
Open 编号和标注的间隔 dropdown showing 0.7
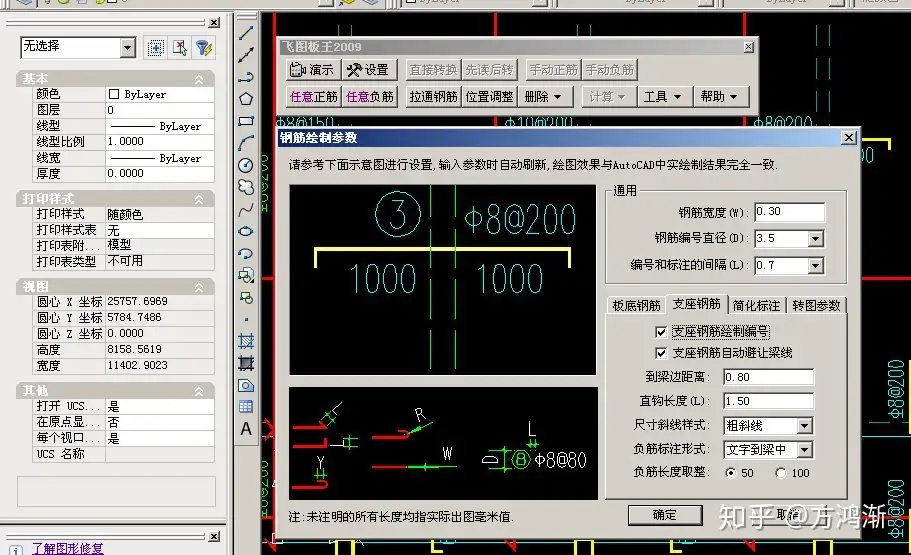tap(816, 266)
